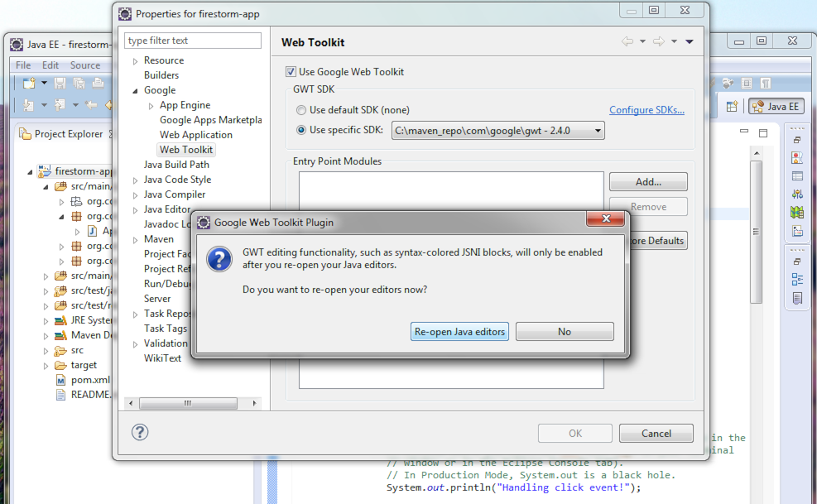
Task: Select Java Build Path item
Action: [x=176, y=164]
